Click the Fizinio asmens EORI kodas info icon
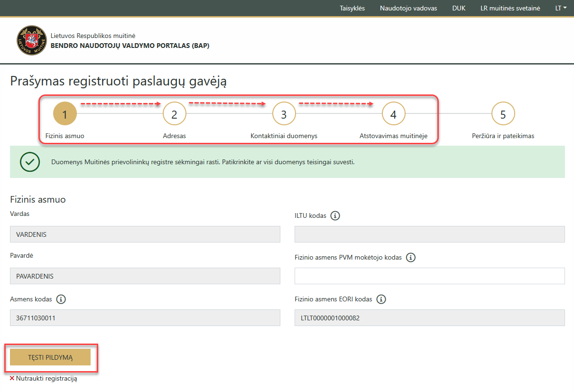574x392 pixels. point(381,299)
